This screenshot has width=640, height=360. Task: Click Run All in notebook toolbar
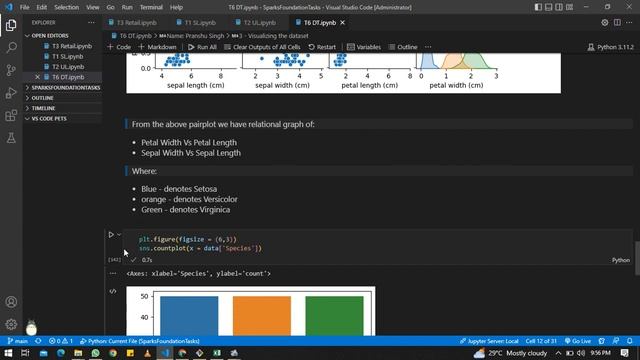(x=202, y=47)
